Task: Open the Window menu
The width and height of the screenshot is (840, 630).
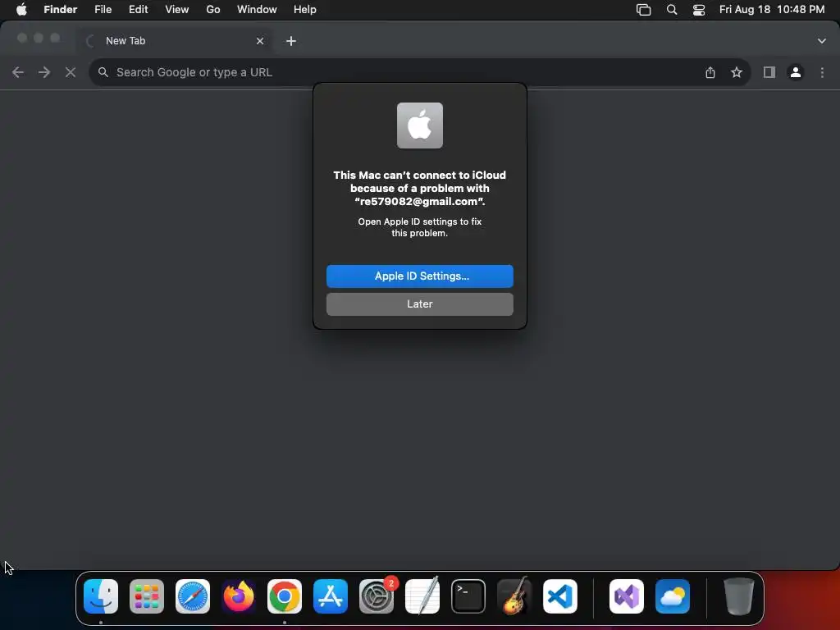Action: pos(257,10)
